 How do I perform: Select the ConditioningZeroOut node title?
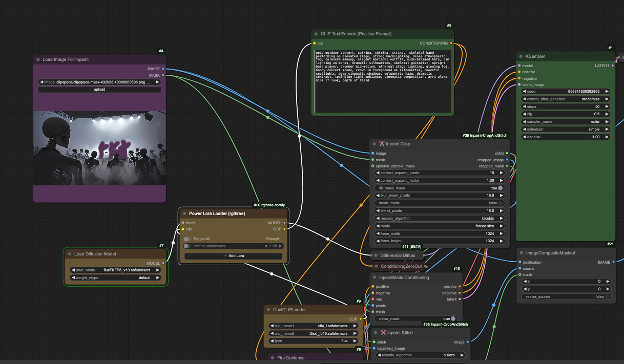pos(401,266)
